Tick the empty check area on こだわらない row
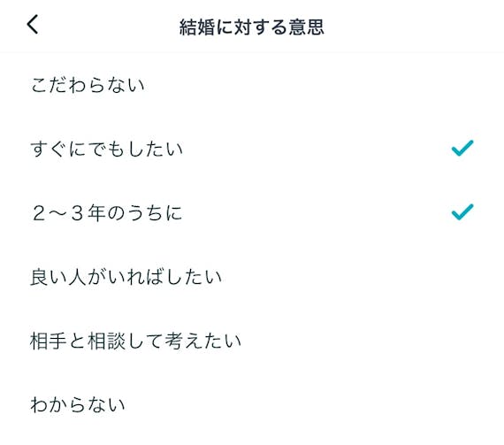 [x=462, y=85]
